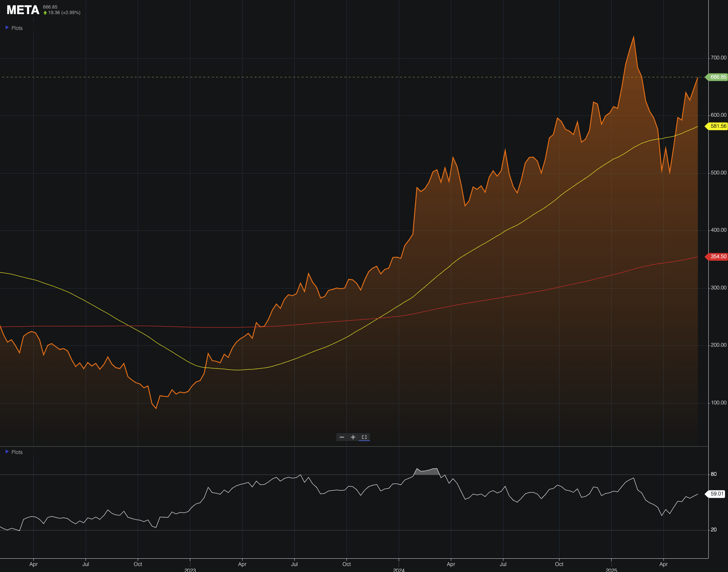Click the 700.00 price on the right axis
728x572 pixels.
[x=719, y=57]
